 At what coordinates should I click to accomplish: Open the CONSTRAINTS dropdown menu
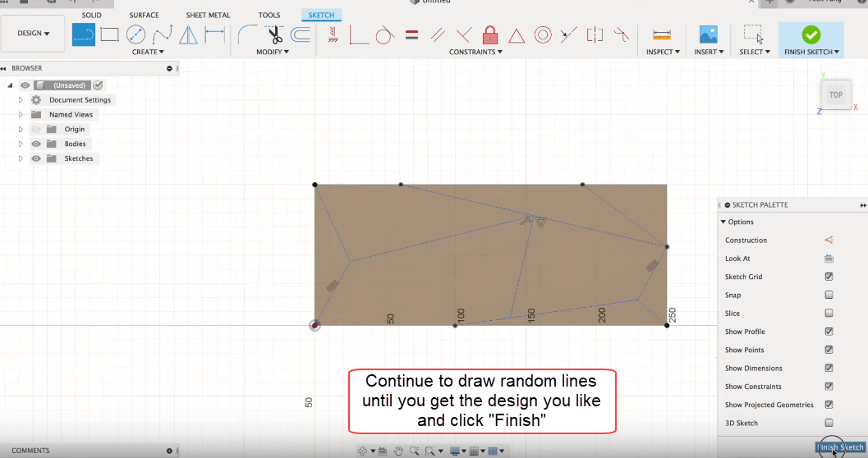coord(475,52)
